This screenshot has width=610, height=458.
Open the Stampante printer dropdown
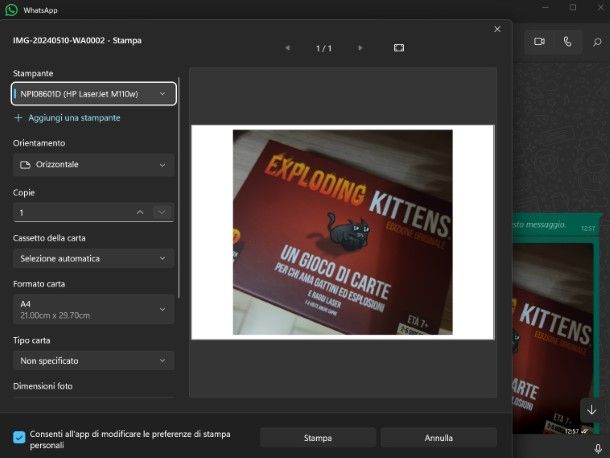point(93,94)
